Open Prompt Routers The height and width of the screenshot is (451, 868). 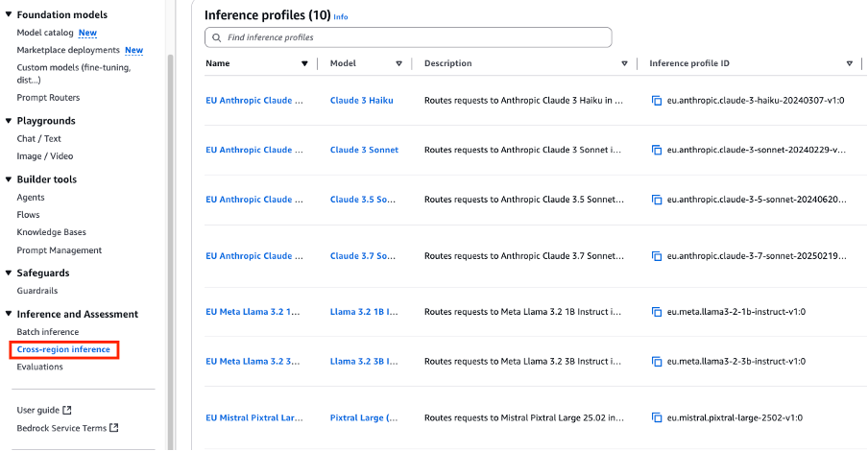[x=48, y=97]
